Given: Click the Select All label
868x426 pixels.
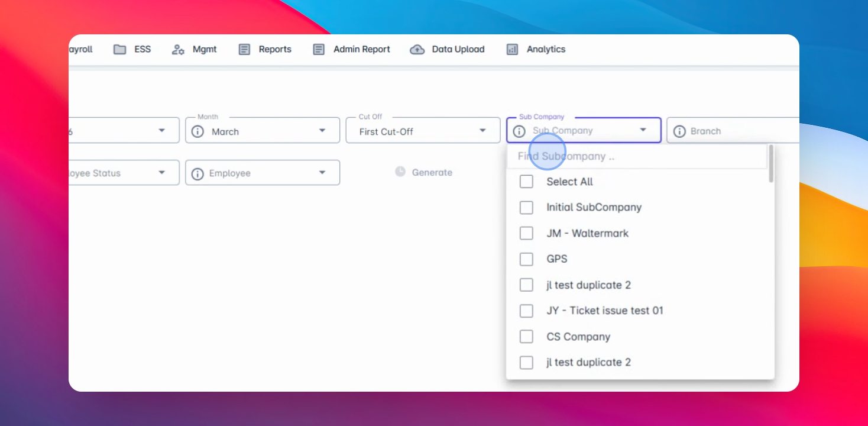Looking at the screenshot, I should (569, 182).
